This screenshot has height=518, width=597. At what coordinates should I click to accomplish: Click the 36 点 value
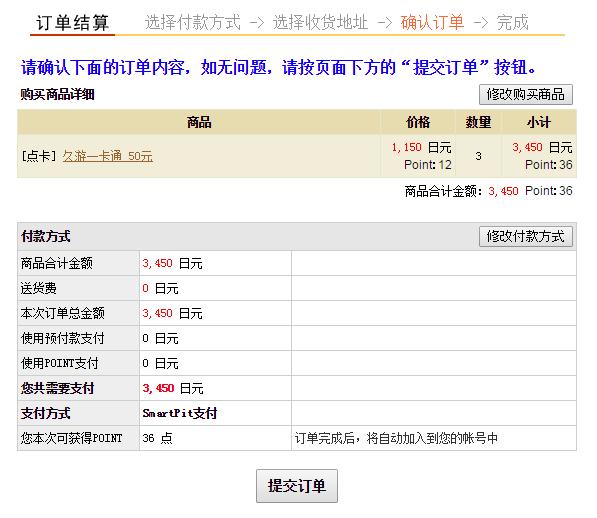pos(158,438)
